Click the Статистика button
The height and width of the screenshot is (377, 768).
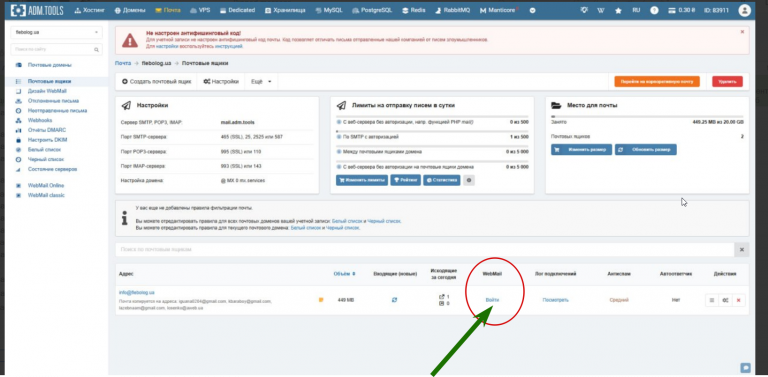442,180
